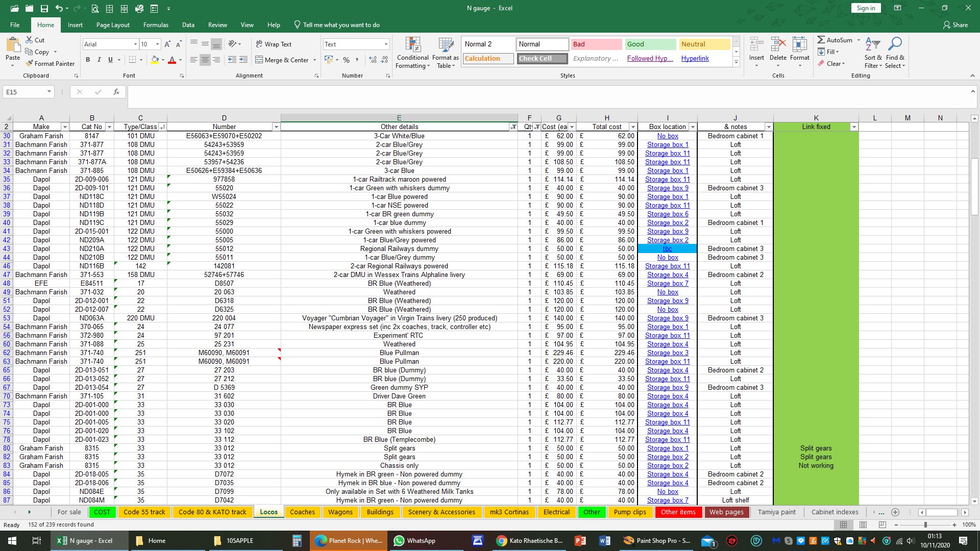Toggle Align Left
Screen dimensions: 980x551
point(194,60)
